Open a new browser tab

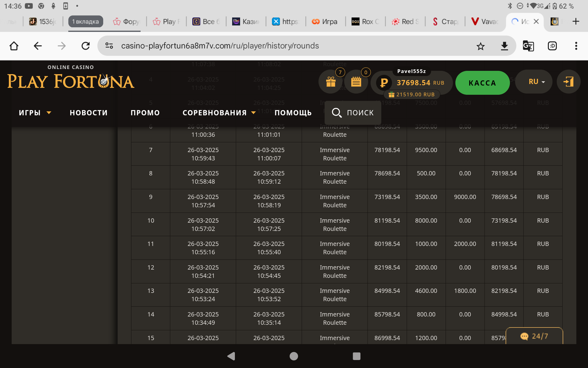pyautogui.click(x=575, y=21)
